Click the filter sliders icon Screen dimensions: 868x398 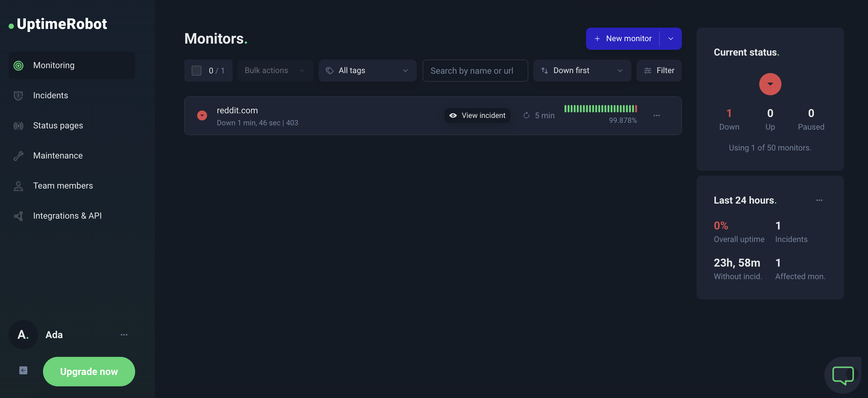(x=647, y=70)
